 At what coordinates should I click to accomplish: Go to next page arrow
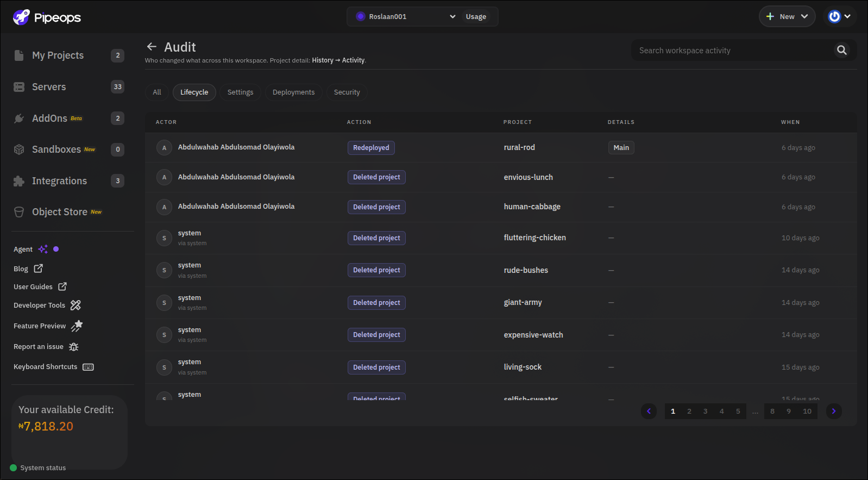[834, 412]
